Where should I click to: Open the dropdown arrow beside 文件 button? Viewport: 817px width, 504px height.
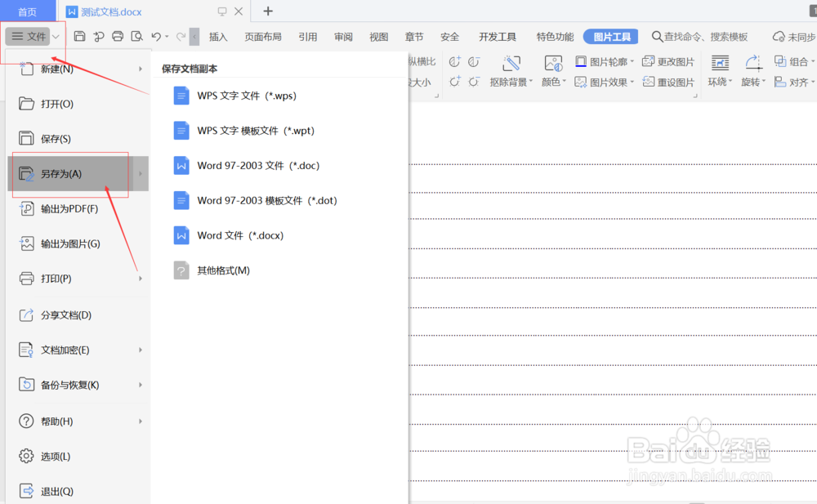point(56,37)
